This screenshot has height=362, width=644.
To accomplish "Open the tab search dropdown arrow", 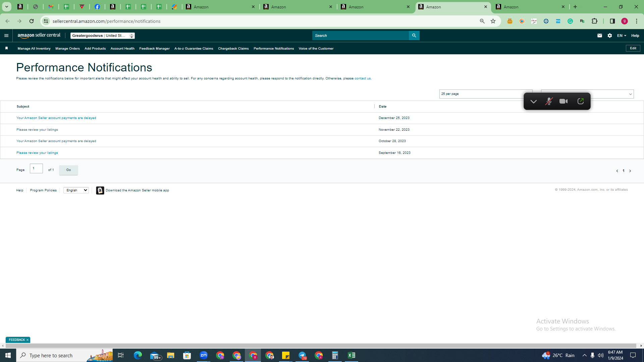I will click(6, 7).
